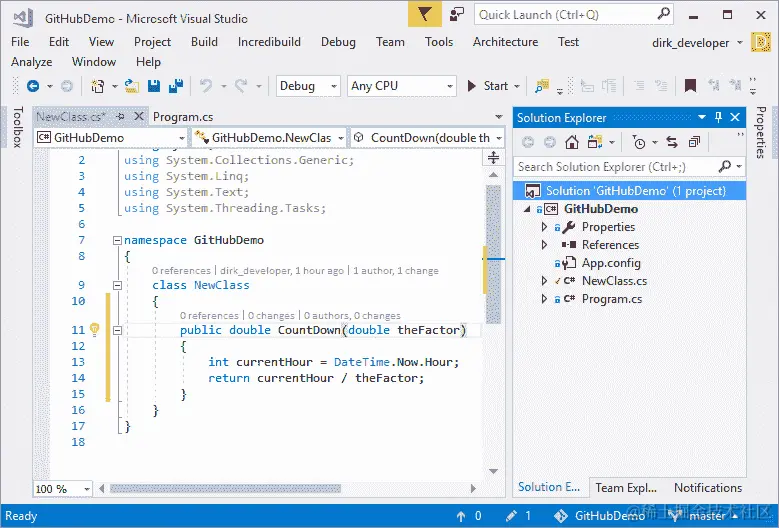Open the Start button dropdown arrow
Screen dimensions: 779x528
coord(517,86)
